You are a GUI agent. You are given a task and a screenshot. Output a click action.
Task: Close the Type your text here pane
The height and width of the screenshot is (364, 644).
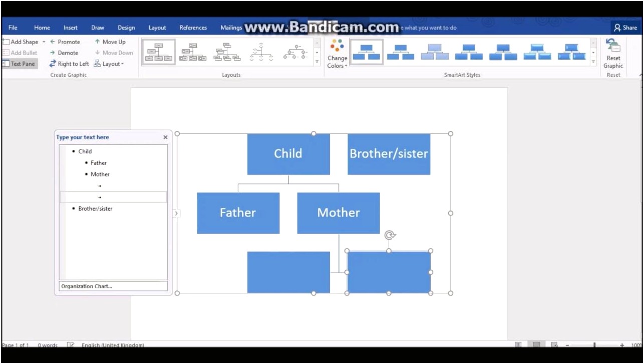click(165, 137)
